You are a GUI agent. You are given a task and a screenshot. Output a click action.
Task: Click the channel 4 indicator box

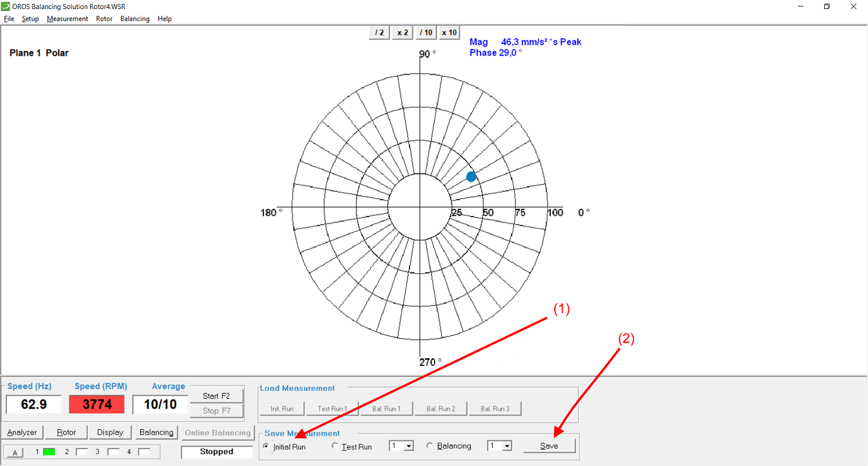144,452
